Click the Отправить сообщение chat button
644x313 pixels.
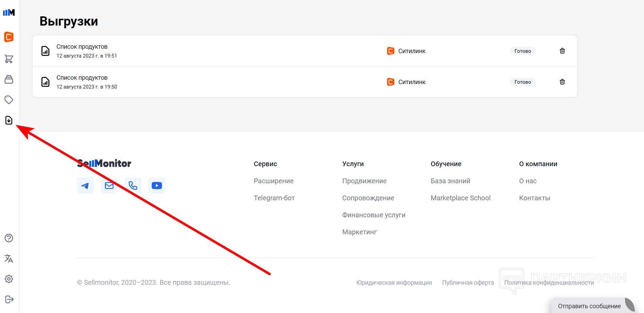[589, 306]
